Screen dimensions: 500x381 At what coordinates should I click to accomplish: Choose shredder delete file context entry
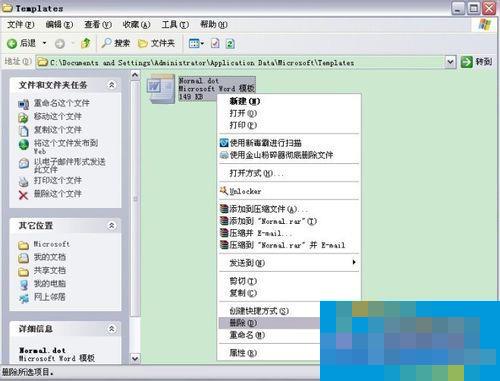click(289, 155)
